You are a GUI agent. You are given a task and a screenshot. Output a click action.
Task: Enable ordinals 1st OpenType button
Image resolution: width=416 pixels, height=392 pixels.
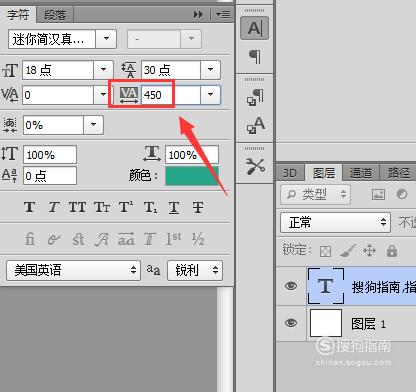click(174, 239)
